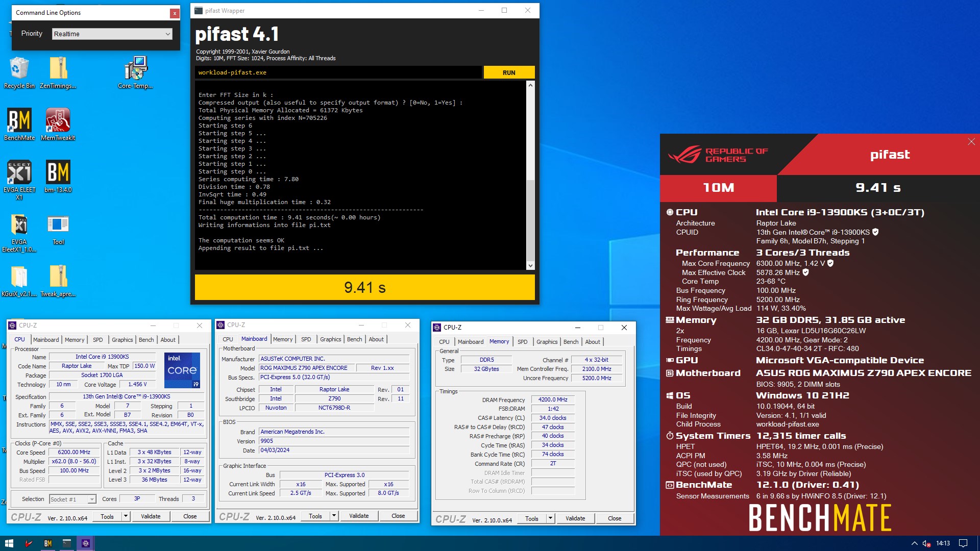Screen dimensions: 980x551
Task: Click scroll down arrow in pifast output
Action: (530, 265)
